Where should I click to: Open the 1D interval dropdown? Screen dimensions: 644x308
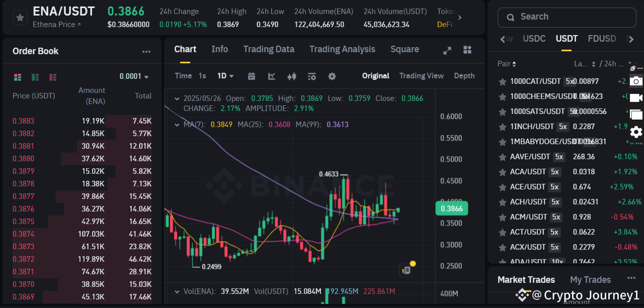tap(225, 75)
